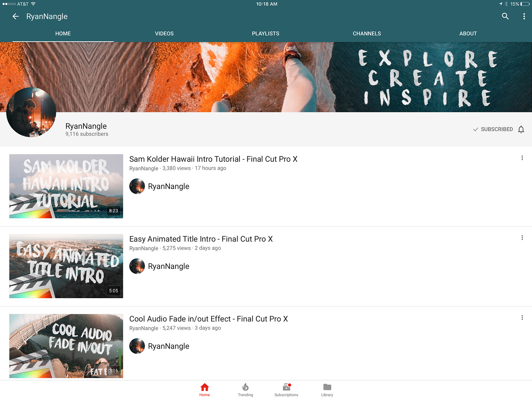Tap '5,275 views · 2 days ago' text
The height and width of the screenshot is (399, 532).
192,248
